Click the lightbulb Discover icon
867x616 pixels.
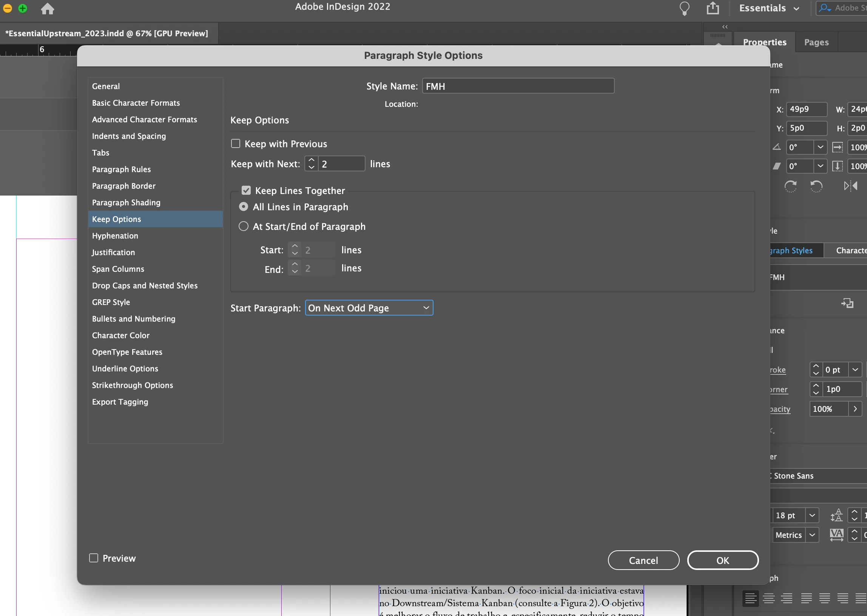(684, 8)
